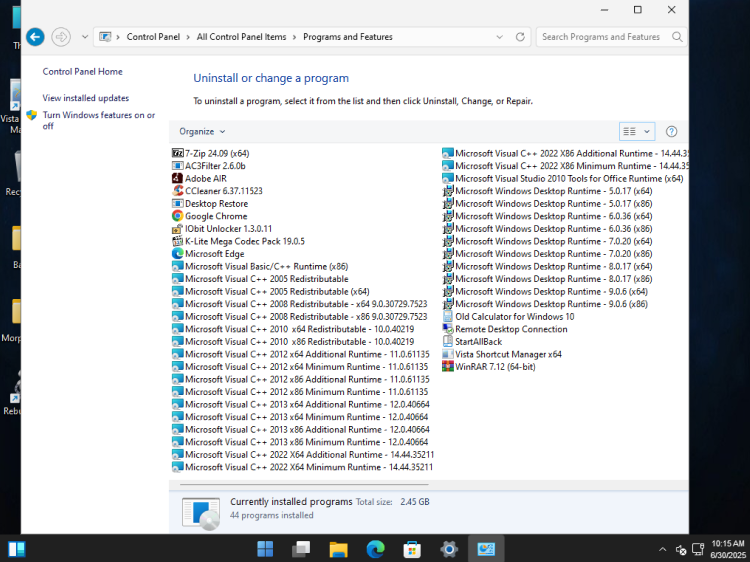
Task: Click the network tray icon
Action: 698,549
